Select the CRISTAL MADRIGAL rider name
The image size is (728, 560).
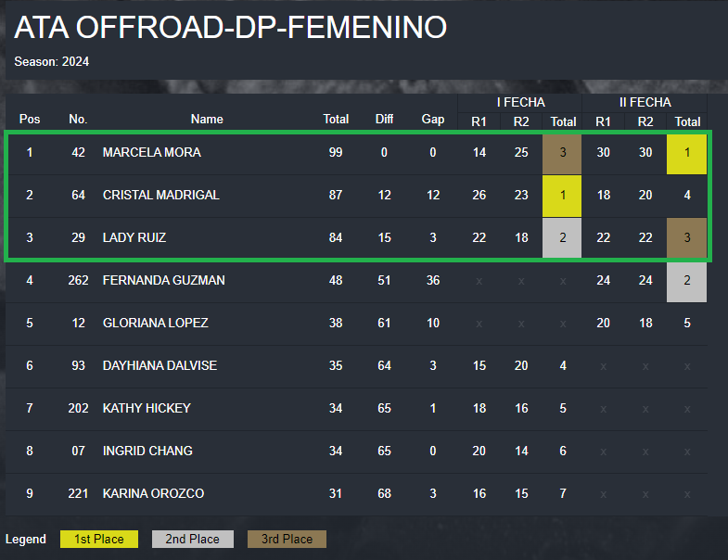pyautogui.click(x=161, y=195)
